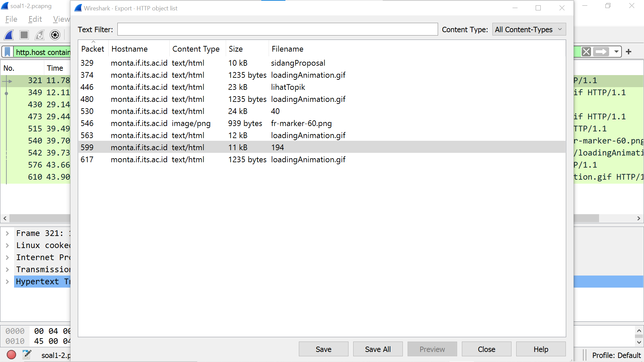Open the File menu
The width and height of the screenshot is (644, 362).
pos(11,19)
